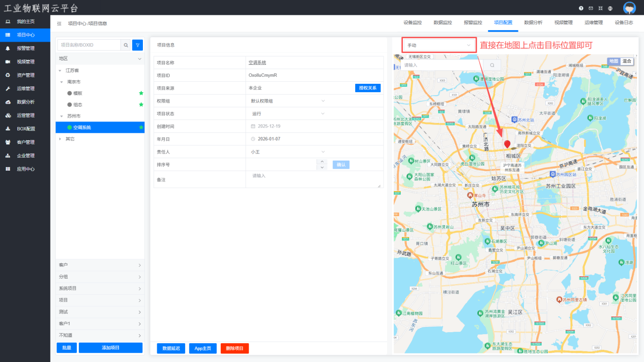Click the project search magnifier icon
The width and height of the screenshot is (644, 362).
click(x=126, y=45)
